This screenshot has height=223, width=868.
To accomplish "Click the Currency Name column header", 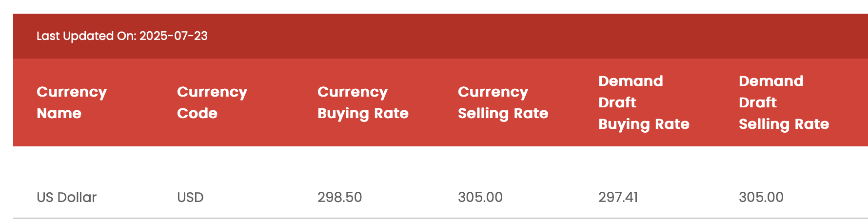I will point(72,102).
